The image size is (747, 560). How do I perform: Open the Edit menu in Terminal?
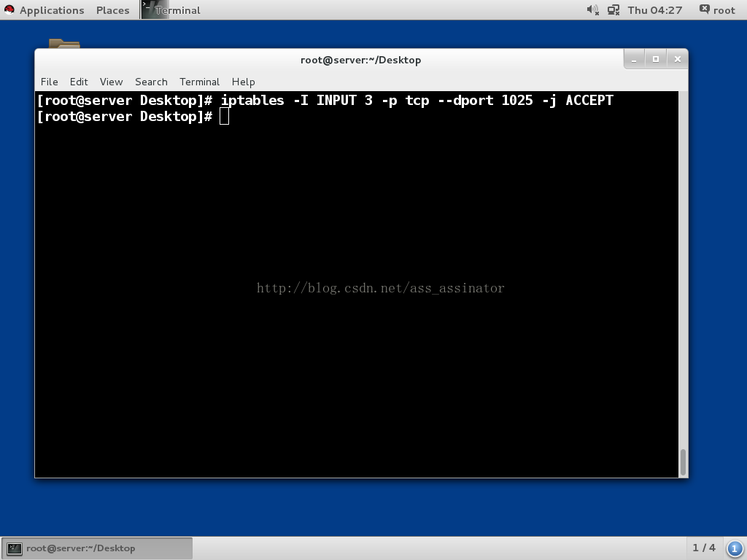[79, 82]
